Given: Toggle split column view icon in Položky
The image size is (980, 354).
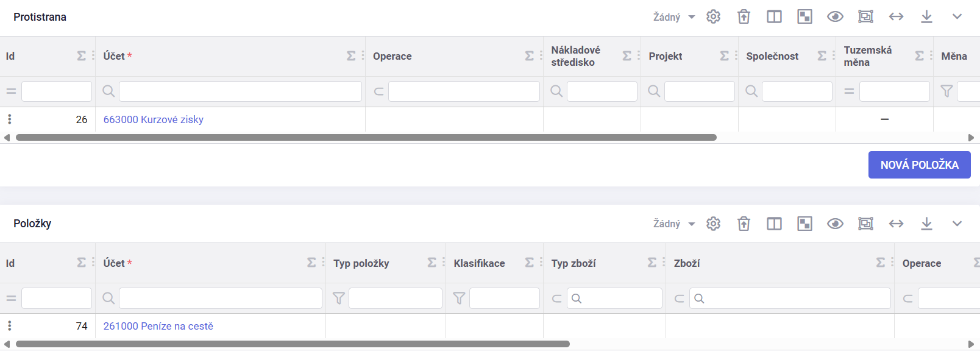Looking at the screenshot, I should pos(774,224).
